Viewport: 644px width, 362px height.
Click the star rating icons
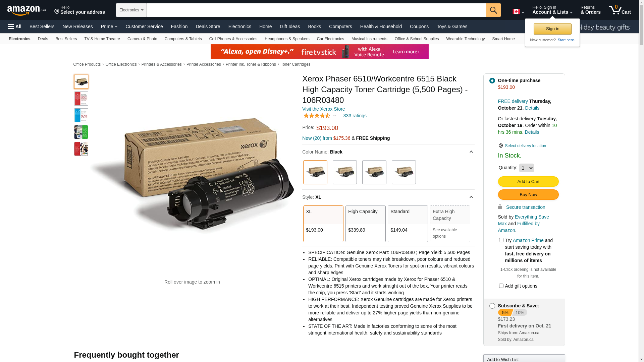click(x=317, y=116)
